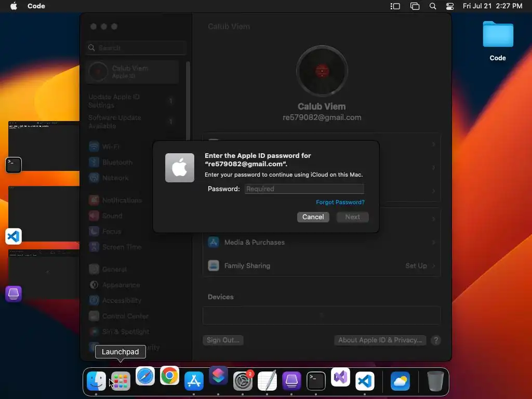Launch Google Chrome from the dock
Image resolution: width=532 pixels, height=399 pixels.
[x=169, y=376]
